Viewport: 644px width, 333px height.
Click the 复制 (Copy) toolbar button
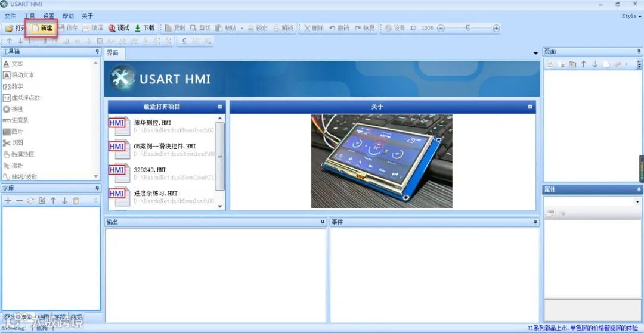(x=175, y=29)
